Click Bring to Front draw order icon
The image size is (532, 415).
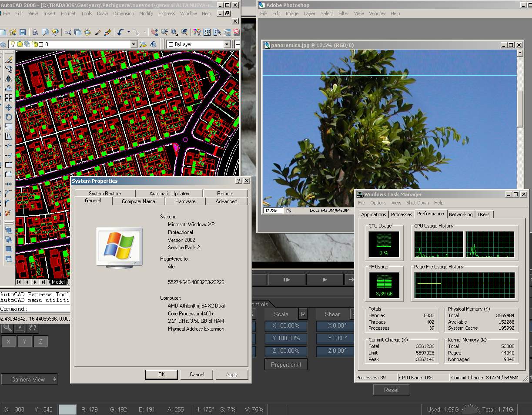coord(8,230)
